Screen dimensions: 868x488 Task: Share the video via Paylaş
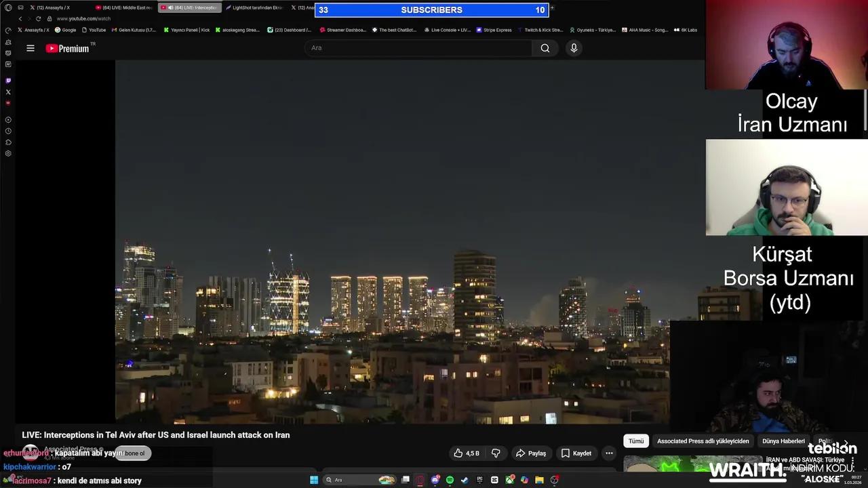[531, 453]
